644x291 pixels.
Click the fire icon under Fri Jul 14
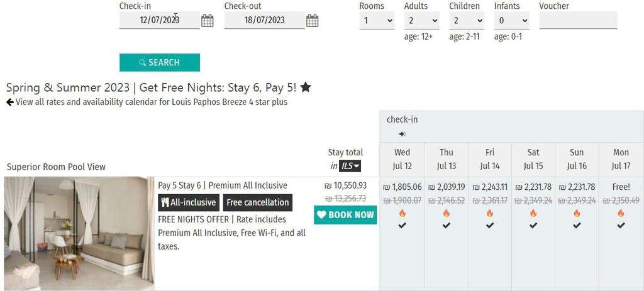[x=490, y=214]
